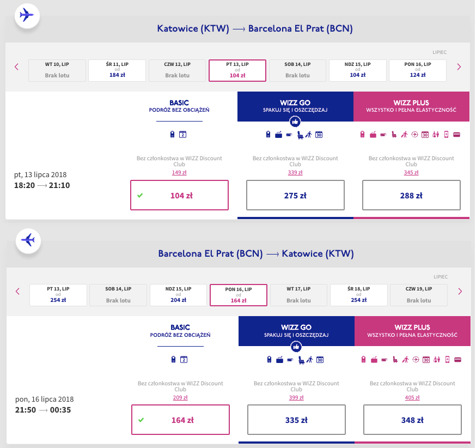
Task: Click the outbound WIZZ GO column header
Action: click(295, 106)
